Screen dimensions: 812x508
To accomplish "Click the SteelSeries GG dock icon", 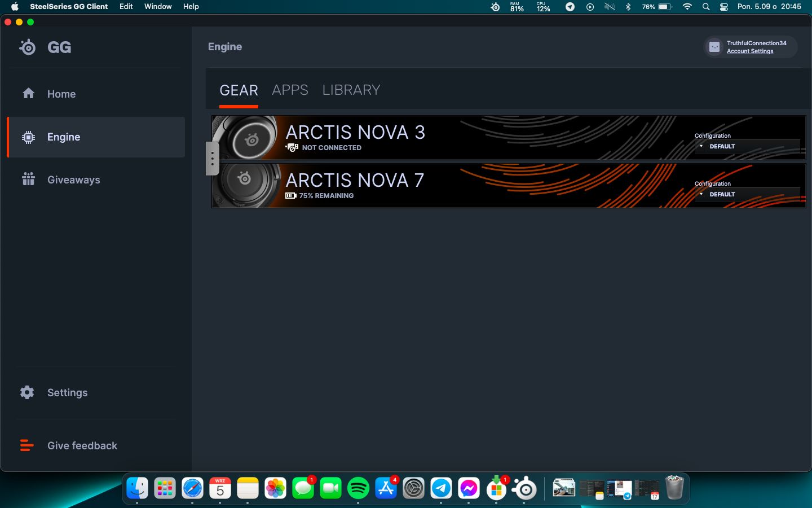I will click(524, 488).
